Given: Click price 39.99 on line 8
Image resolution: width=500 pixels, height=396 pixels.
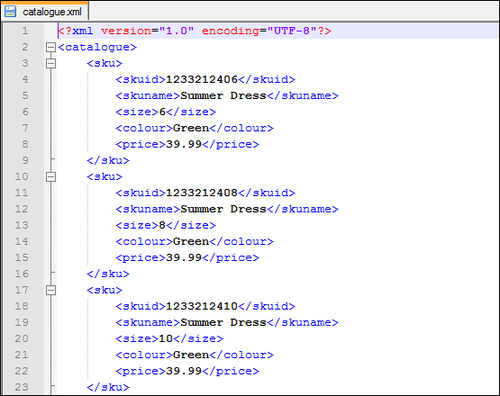Looking at the screenshot, I should [x=184, y=144].
